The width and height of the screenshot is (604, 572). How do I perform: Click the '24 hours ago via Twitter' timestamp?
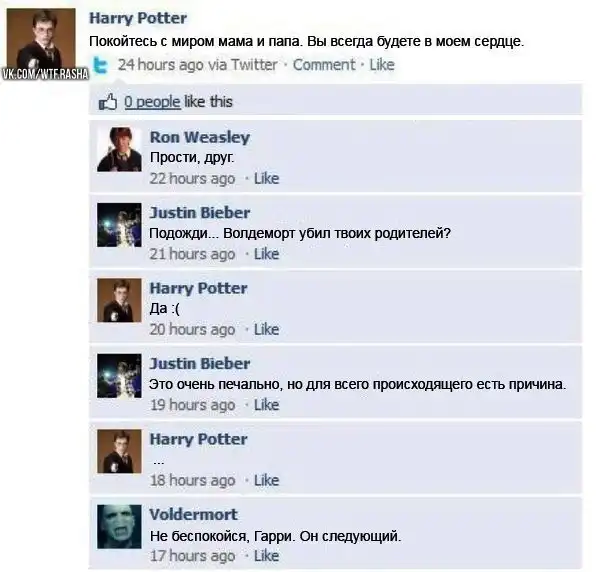198,65
